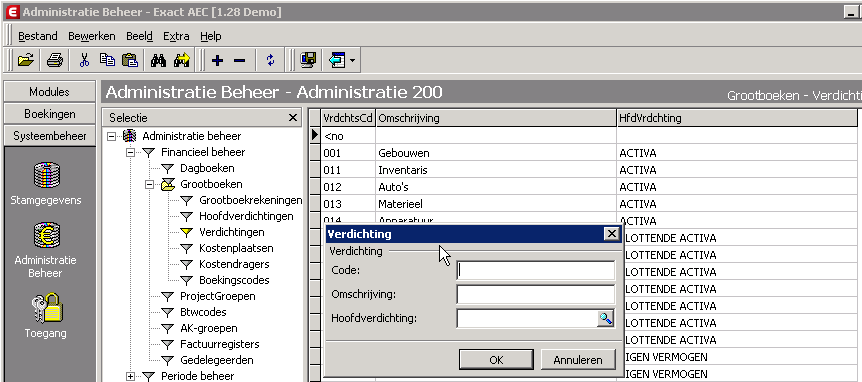Click the Auto's table cell
862x382 pixels.
(x=496, y=187)
